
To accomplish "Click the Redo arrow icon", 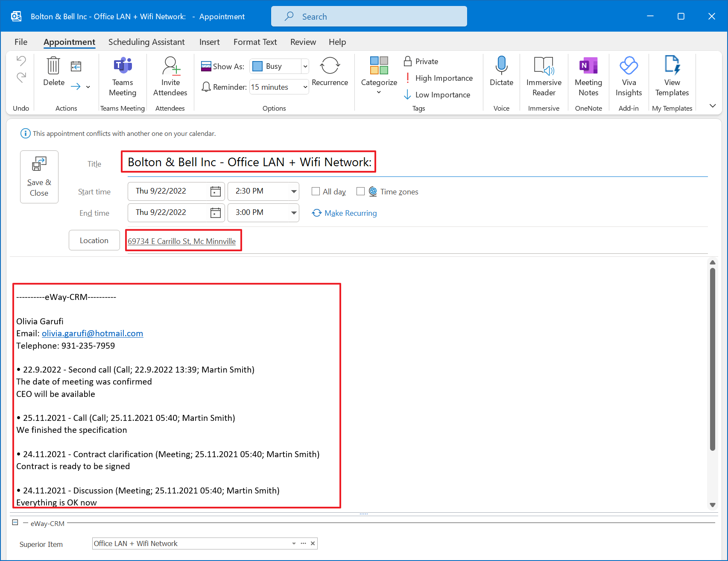I will tap(21, 77).
